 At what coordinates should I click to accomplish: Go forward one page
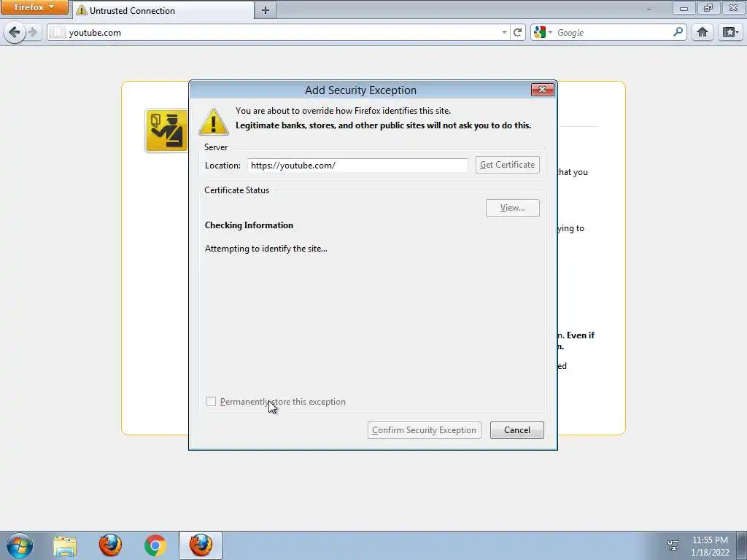33,32
